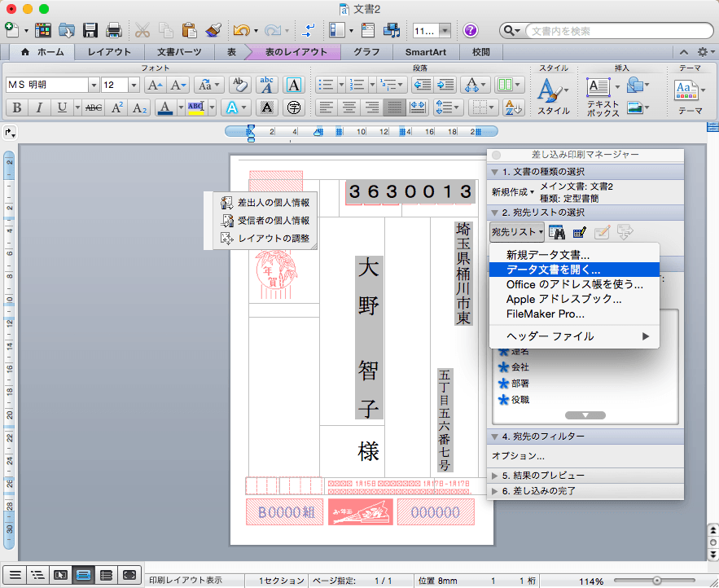
Task: Toggle Bold formatting
Action: tap(17, 108)
